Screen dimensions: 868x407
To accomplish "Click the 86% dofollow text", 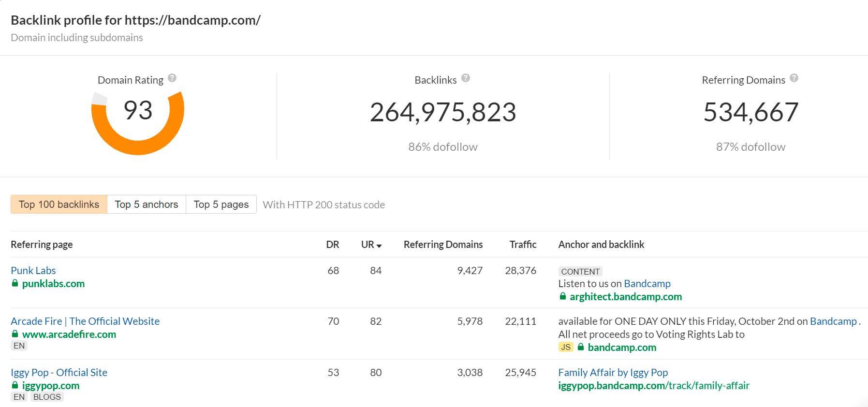I will (x=443, y=147).
